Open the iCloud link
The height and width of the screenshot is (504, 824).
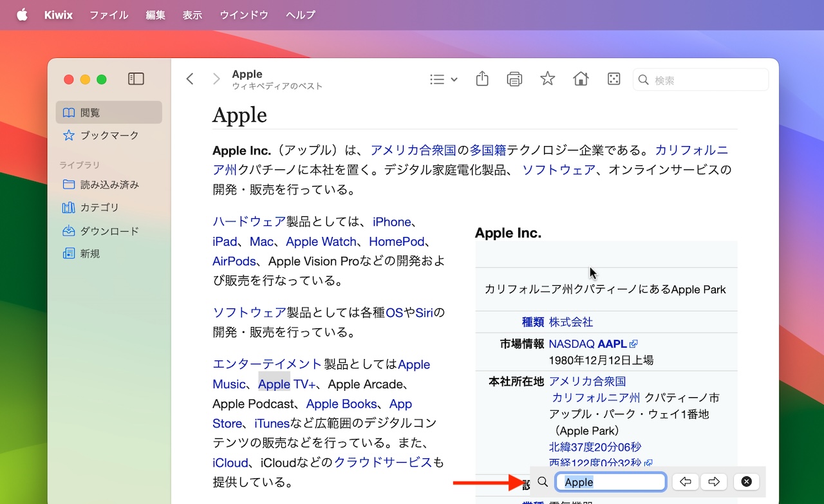pyautogui.click(x=230, y=463)
